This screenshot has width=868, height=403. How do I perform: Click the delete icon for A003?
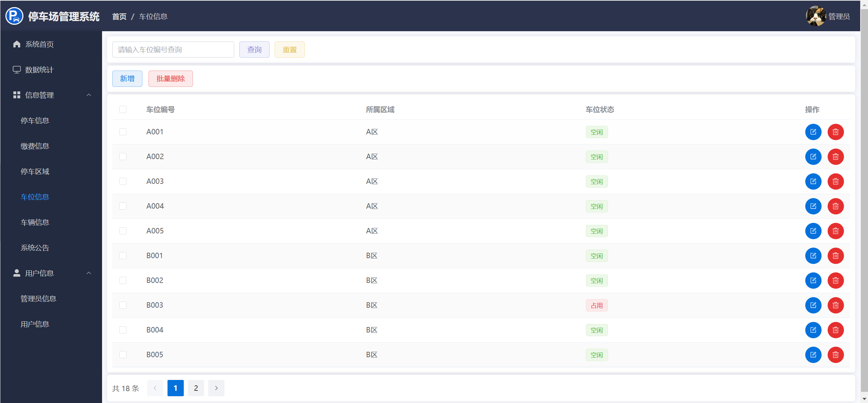coord(835,181)
